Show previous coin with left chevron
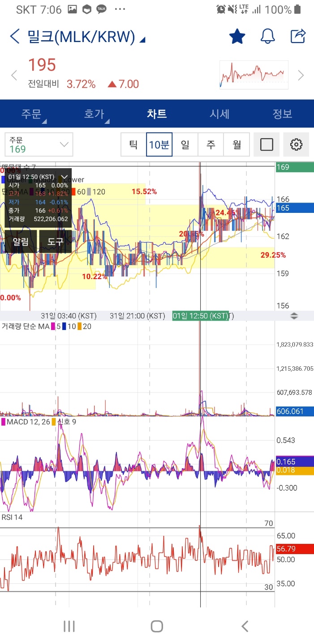 [x=14, y=75]
